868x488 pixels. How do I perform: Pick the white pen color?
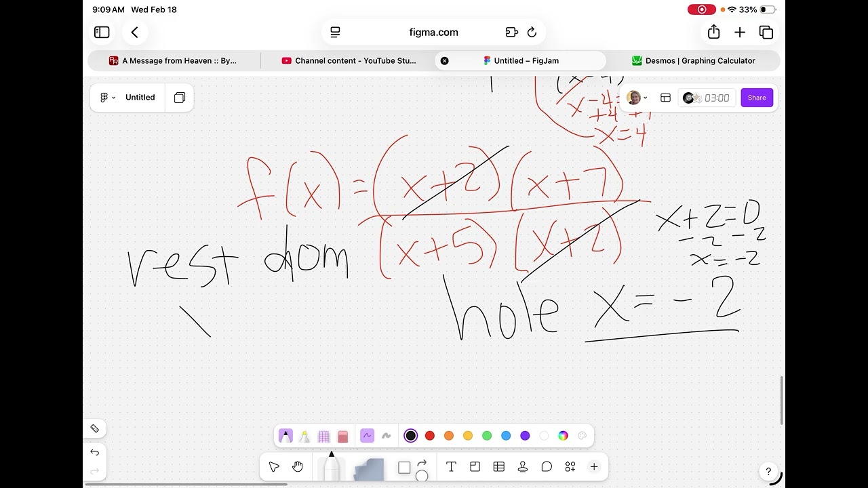point(543,436)
